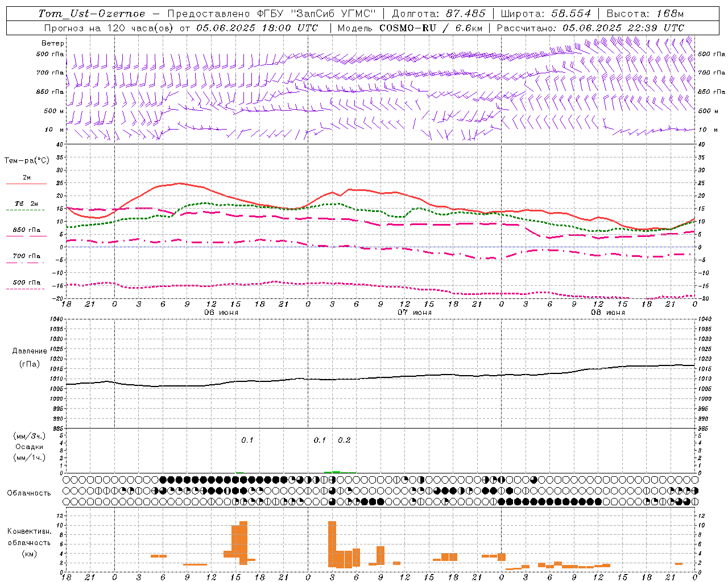This screenshot has height=582, width=728.
Task: Select the forecast start time 05.06.2025 18:00 UTC
Action: click(257, 27)
